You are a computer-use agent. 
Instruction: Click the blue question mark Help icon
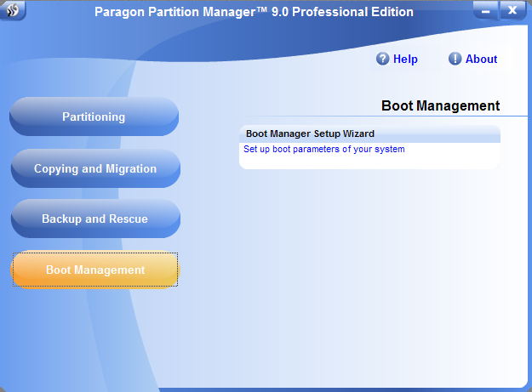tap(383, 59)
